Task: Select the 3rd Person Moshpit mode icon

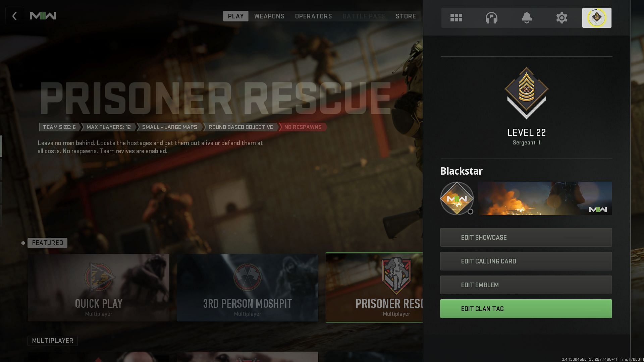Action: pyautogui.click(x=247, y=276)
